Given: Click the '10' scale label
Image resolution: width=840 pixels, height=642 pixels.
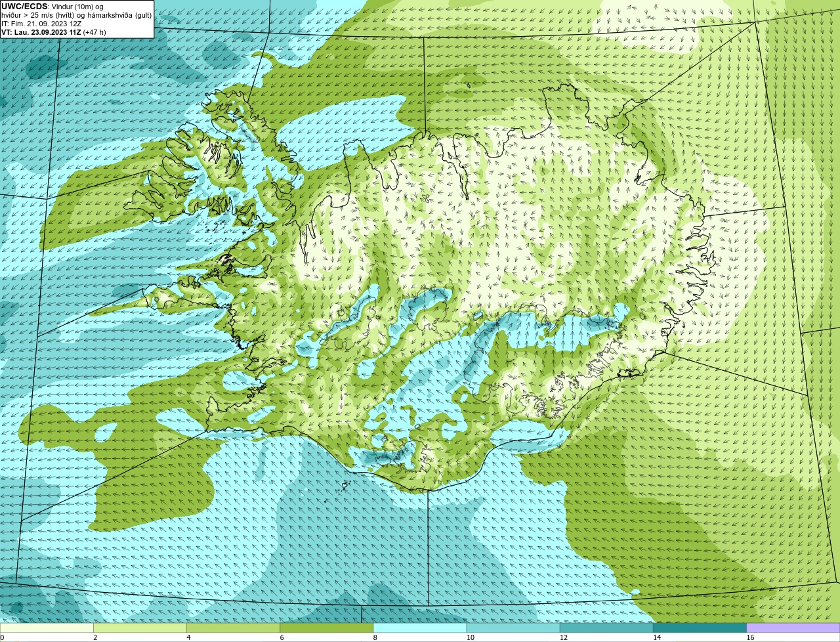Looking at the screenshot, I should [470, 637].
